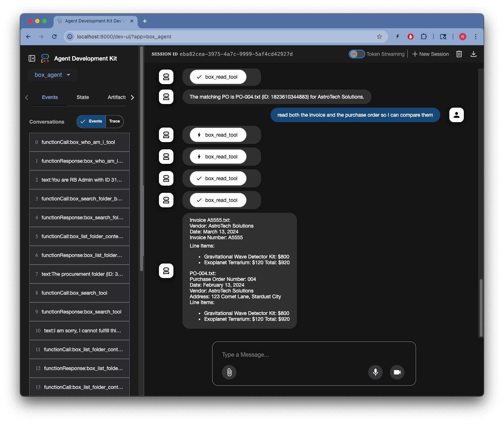Switch to the State tab

click(x=83, y=97)
